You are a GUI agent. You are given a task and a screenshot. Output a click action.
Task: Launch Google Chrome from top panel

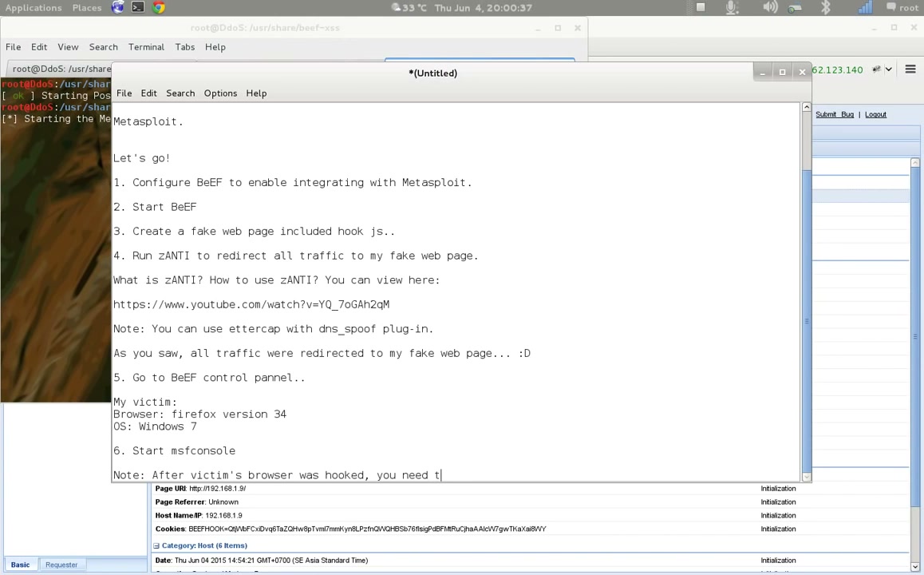point(159,8)
